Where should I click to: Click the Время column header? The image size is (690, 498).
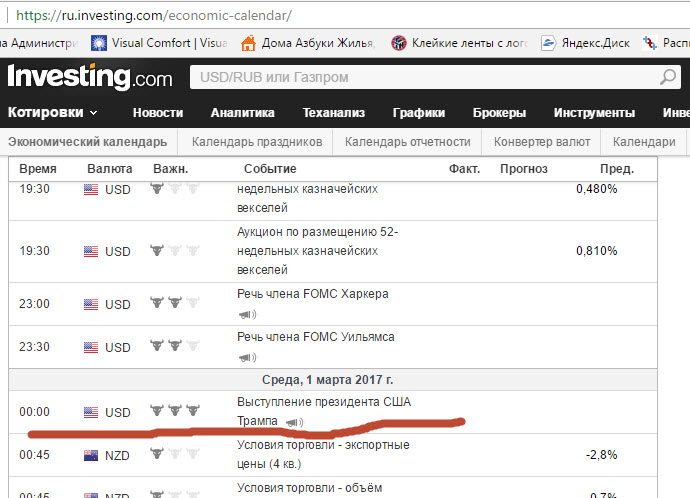(38, 169)
